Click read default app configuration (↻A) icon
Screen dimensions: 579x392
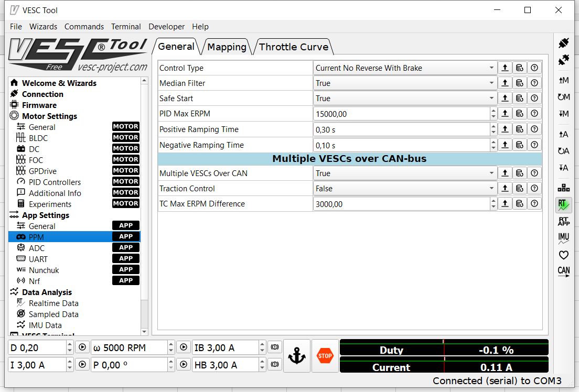563,151
